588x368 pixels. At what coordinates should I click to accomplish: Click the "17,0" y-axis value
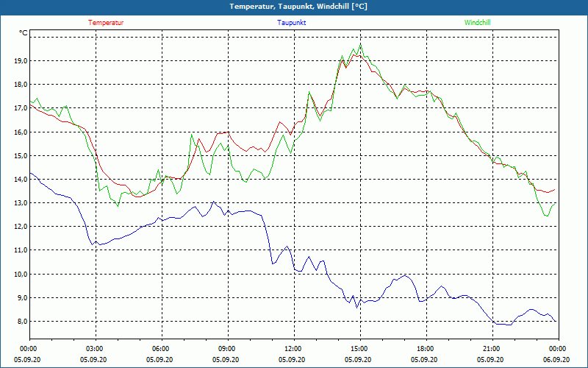pos(21,108)
